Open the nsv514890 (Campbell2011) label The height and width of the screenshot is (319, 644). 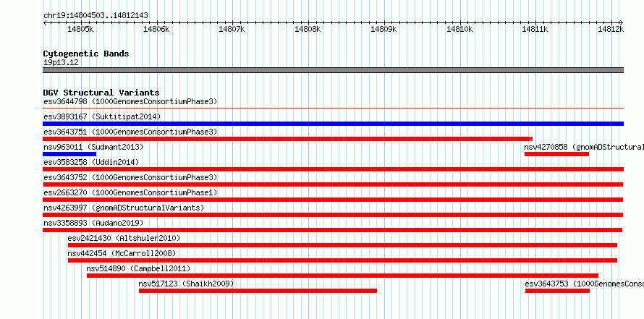pyautogui.click(x=138, y=268)
